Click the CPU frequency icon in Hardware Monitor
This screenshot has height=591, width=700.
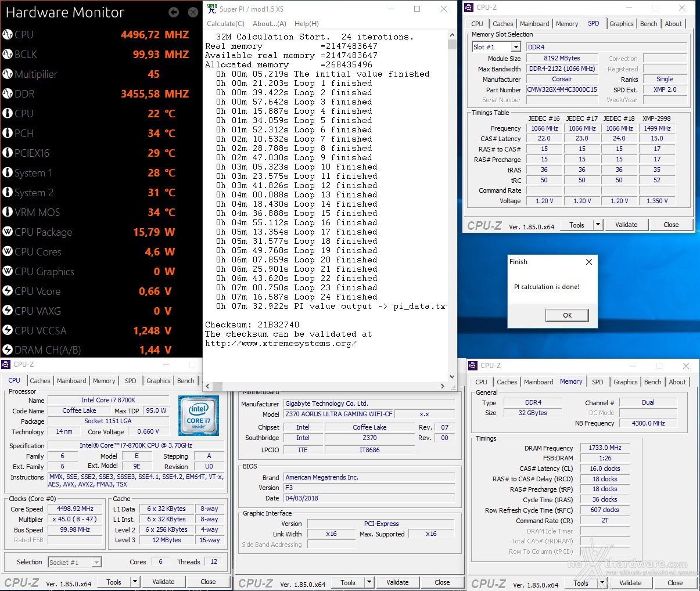click(8, 34)
